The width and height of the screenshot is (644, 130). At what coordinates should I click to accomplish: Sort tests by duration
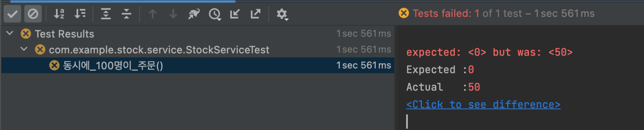pos(80,14)
